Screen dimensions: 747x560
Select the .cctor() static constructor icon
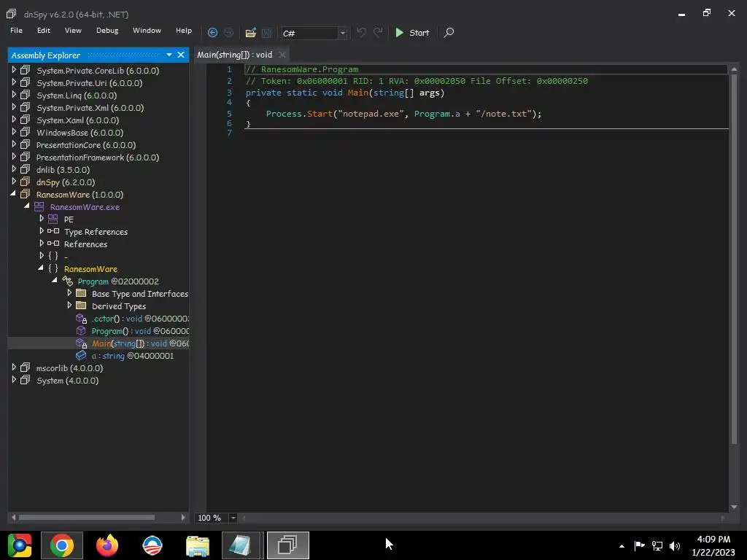pyautogui.click(x=81, y=319)
